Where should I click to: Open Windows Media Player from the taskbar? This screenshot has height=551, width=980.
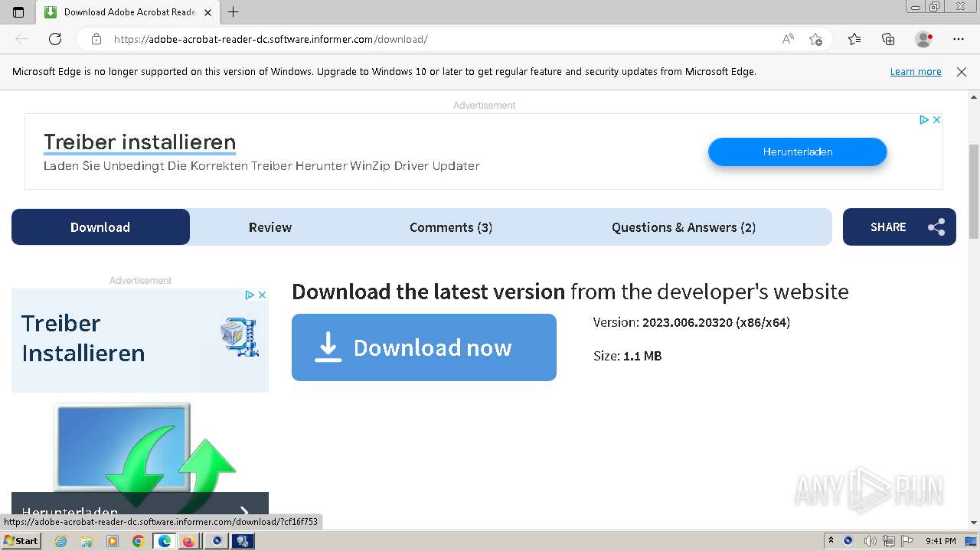113,541
